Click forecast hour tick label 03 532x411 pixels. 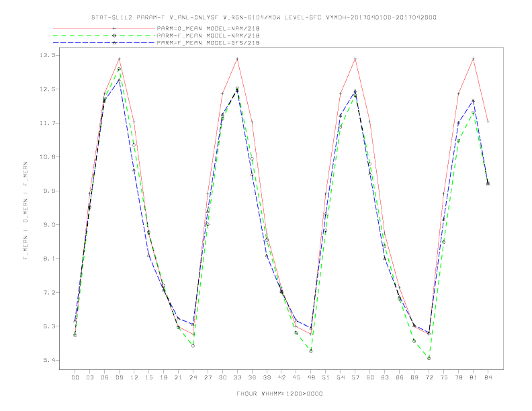click(x=89, y=377)
